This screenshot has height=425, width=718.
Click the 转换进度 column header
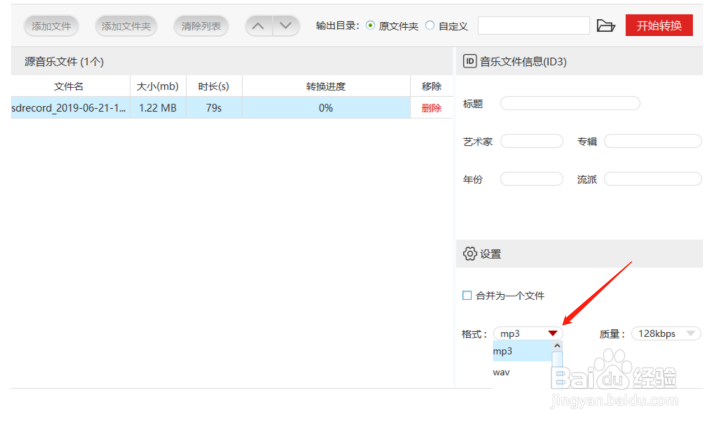(x=326, y=86)
